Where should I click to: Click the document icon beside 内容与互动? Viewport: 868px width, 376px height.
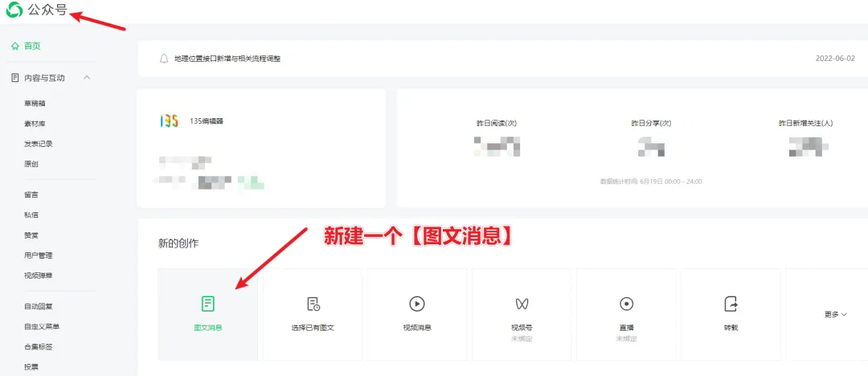coord(15,78)
